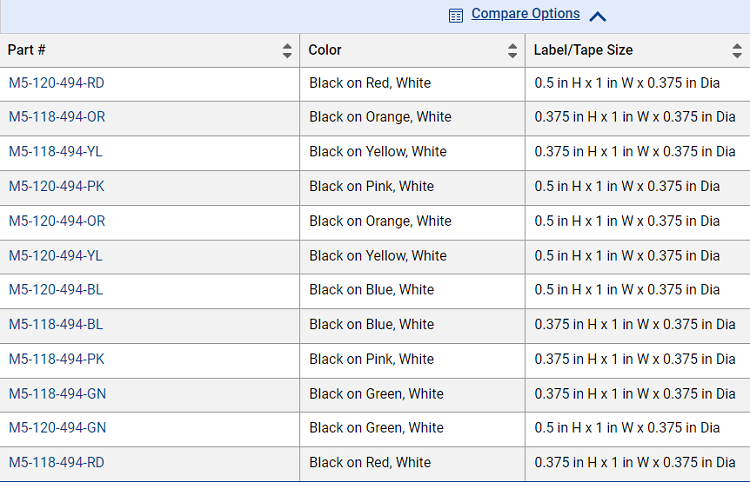This screenshot has width=750, height=482.
Task: Open part M5-120-494-GN
Action: (x=57, y=428)
